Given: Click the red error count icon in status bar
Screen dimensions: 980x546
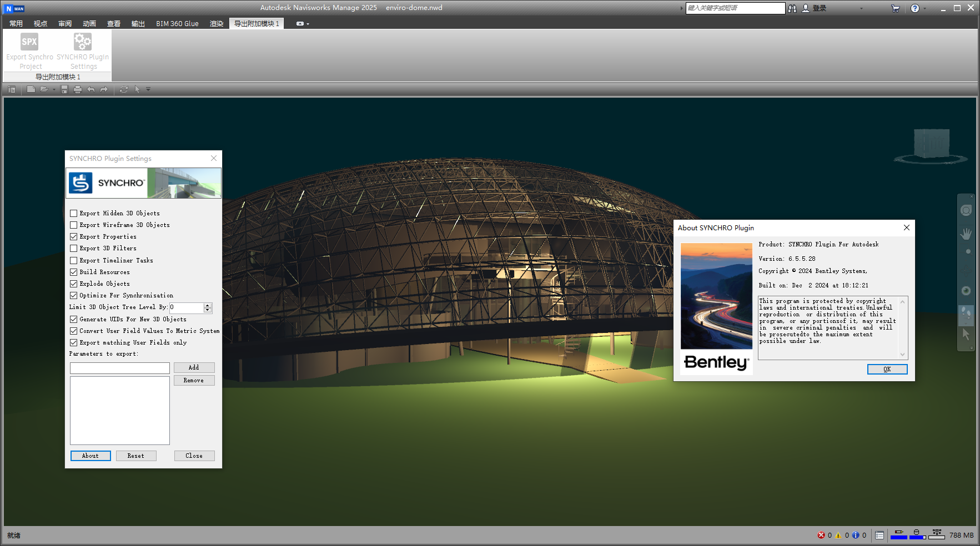Looking at the screenshot, I should point(821,535).
